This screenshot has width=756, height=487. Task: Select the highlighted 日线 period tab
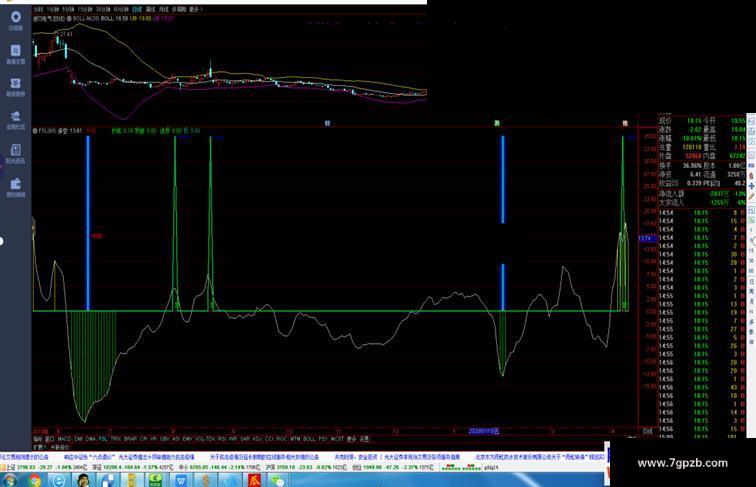137,9
